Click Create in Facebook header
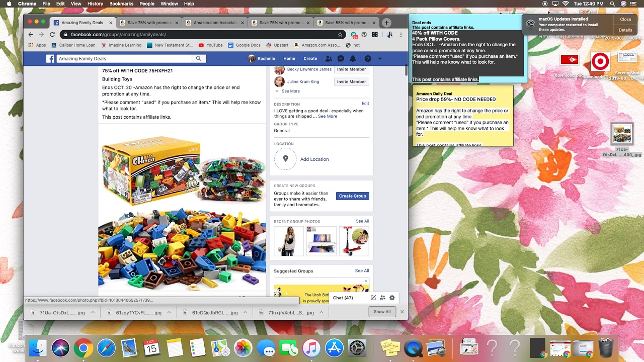This screenshot has width=644, height=362. click(x=310, y=59)
